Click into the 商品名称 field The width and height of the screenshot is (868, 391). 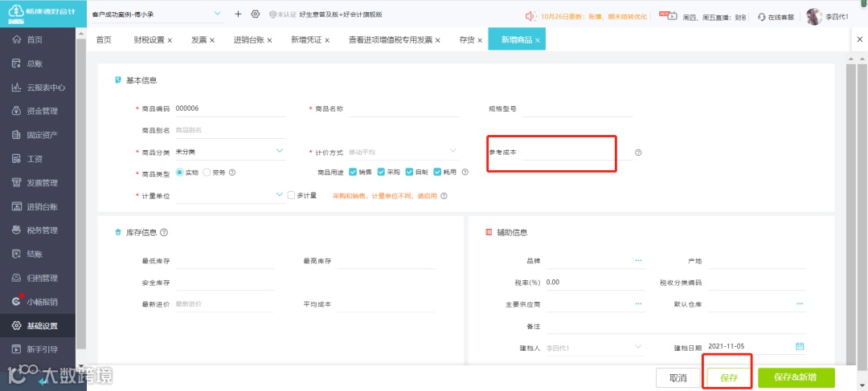(x=404, y=109)
